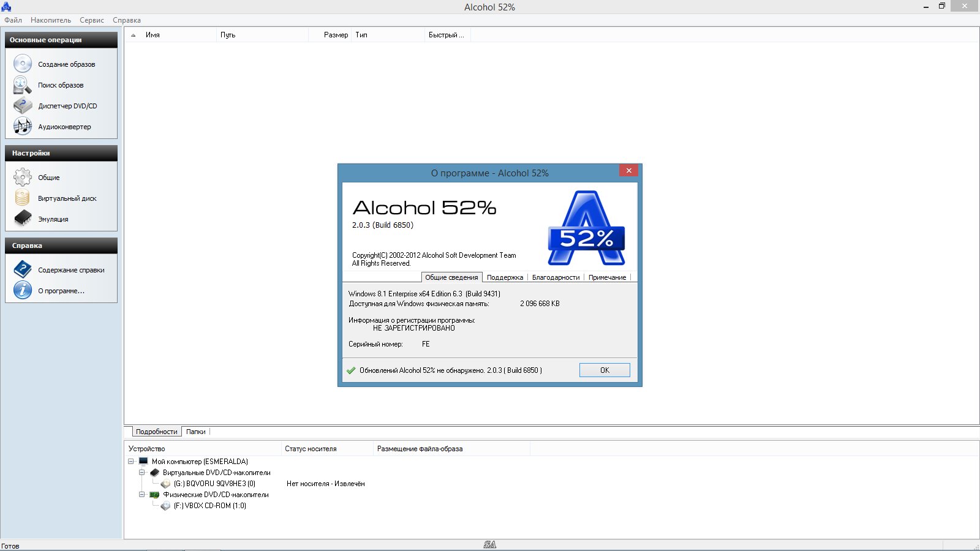Click the virtual drives chip icon in tree
Screen dimensions: 980x551
tap(154, 472)
